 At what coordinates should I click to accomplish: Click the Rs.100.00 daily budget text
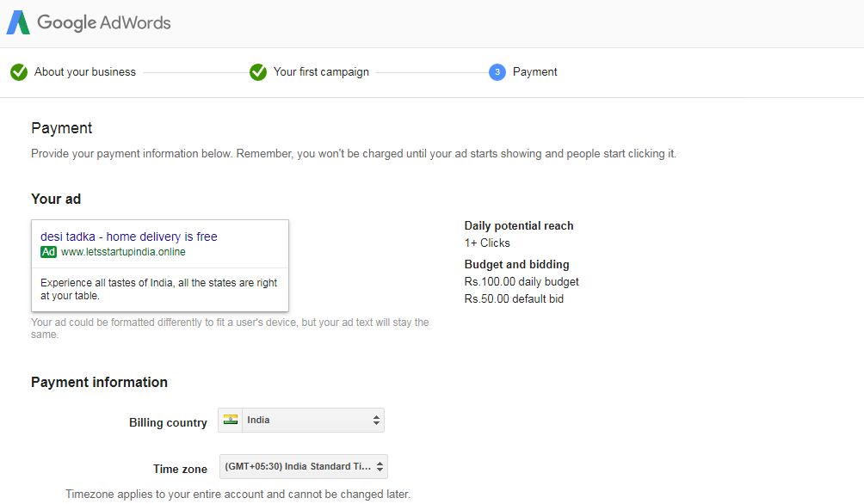tap(521, 281)
